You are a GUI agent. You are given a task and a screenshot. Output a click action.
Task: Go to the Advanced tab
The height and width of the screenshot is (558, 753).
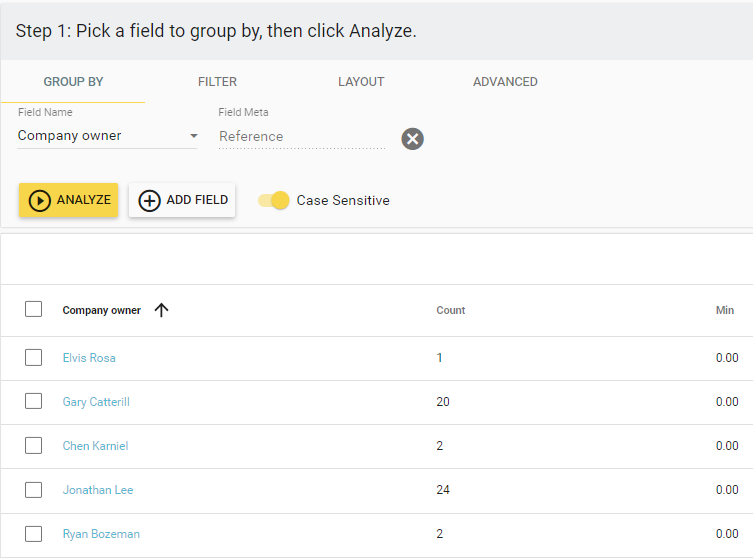click(505, 82)
